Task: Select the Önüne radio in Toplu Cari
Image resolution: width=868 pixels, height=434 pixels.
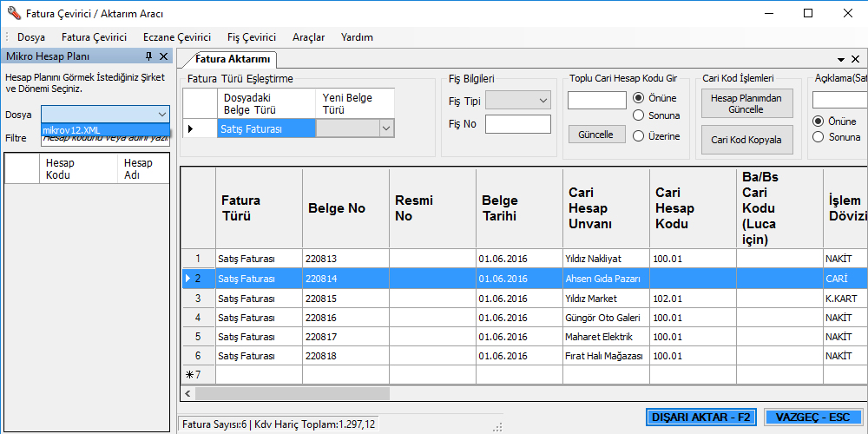Action: coord(639,98)
